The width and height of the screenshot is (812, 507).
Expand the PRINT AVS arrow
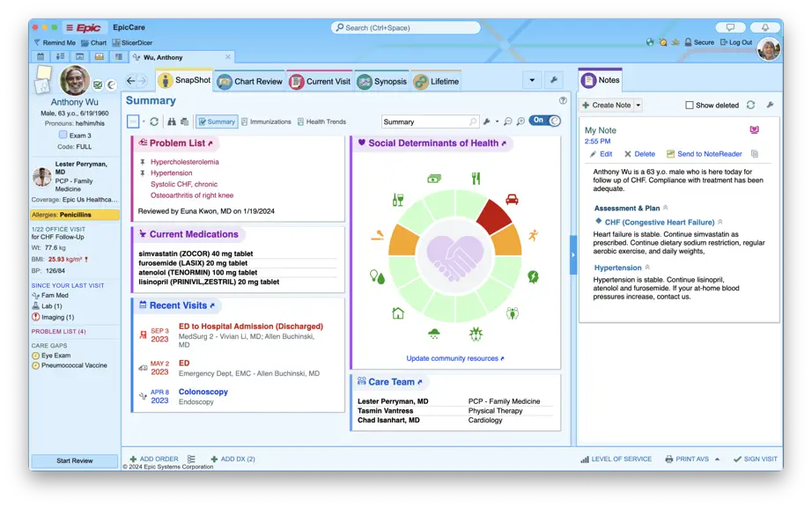tap(717, 459)
